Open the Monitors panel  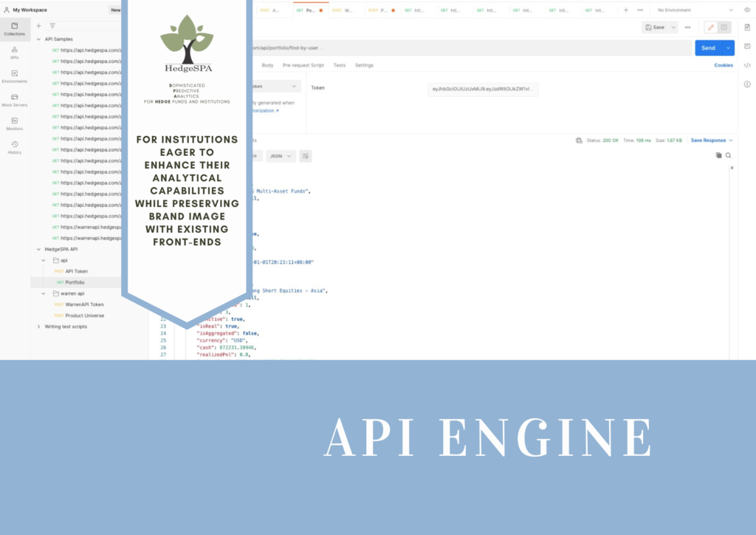(14, 125)
